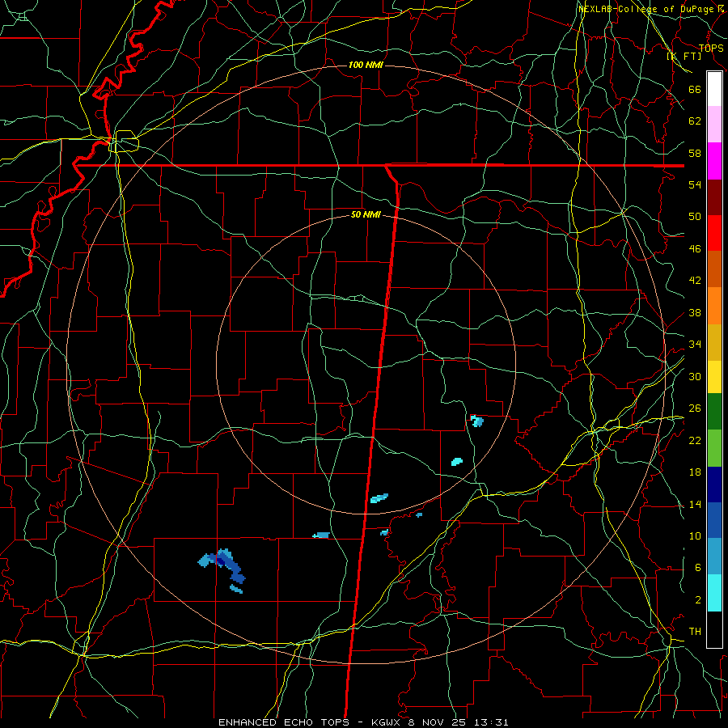The image size is (728, 728).
Task: Click the '14' legend value
Action: [x=695, y=504]
